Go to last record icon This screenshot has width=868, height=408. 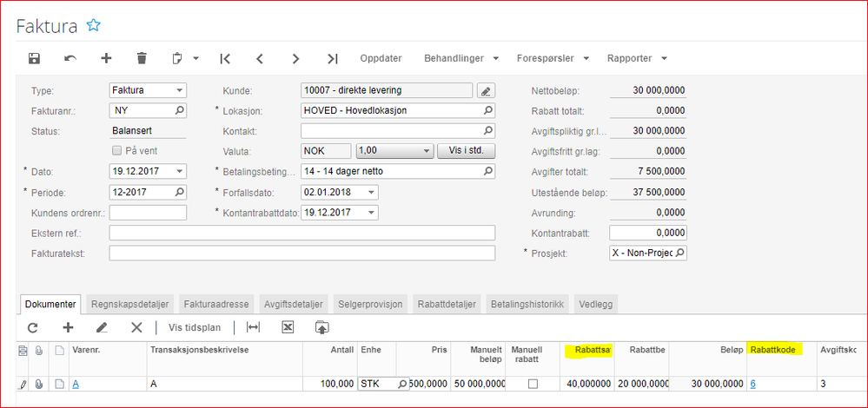click(x=332, y=58)
